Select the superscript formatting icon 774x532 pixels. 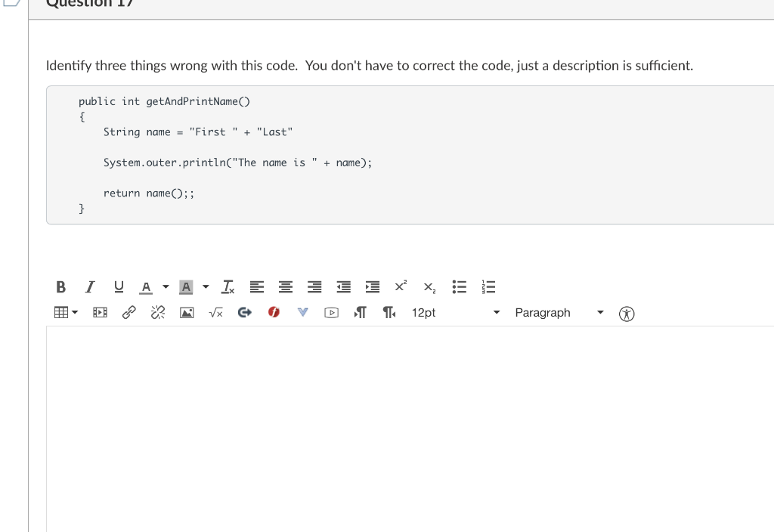[x=400, y=286]
